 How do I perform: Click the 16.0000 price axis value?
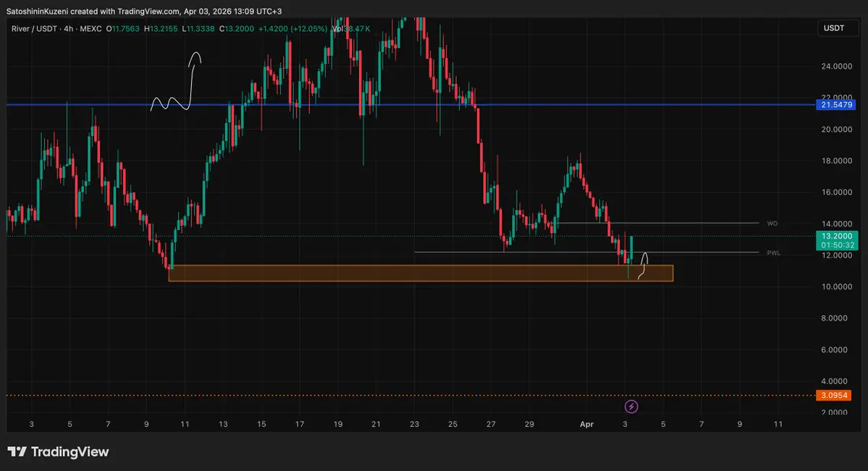click(836, 192)
